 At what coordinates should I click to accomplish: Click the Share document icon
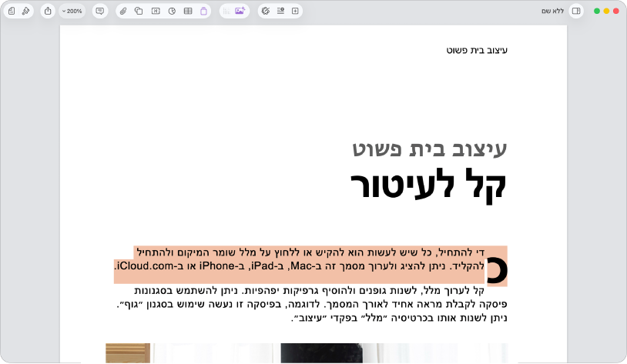coord(48,11)
